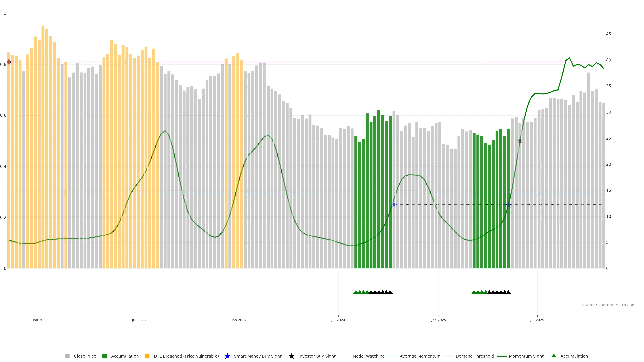This screenshot has width=644, height=362.
Task: Click the red diamond marker on demand threshold
Action: coord(9,62)
